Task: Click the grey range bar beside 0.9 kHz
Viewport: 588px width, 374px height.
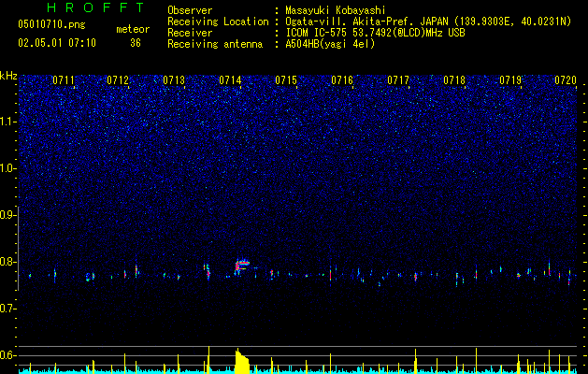Action: coord(18,248)
